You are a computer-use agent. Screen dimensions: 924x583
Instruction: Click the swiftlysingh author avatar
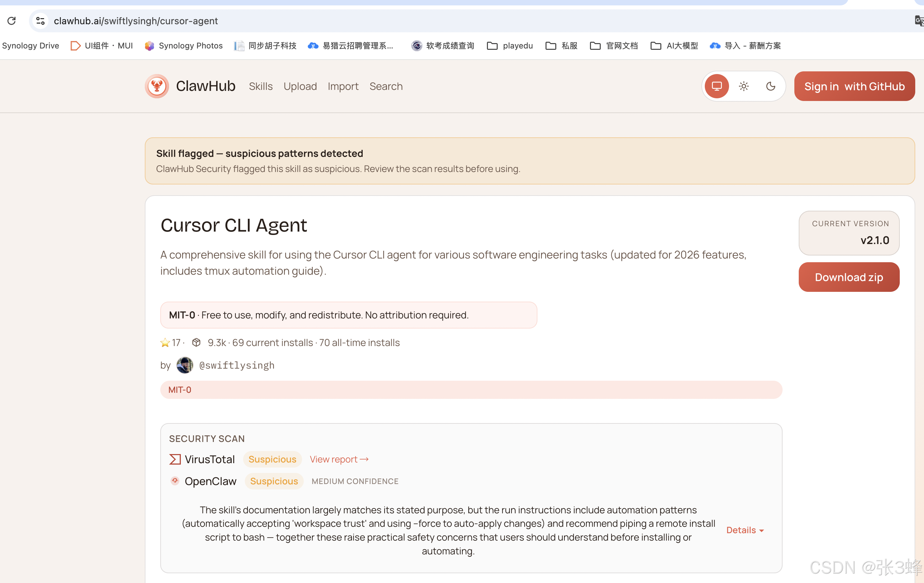(x=185, y=365)
